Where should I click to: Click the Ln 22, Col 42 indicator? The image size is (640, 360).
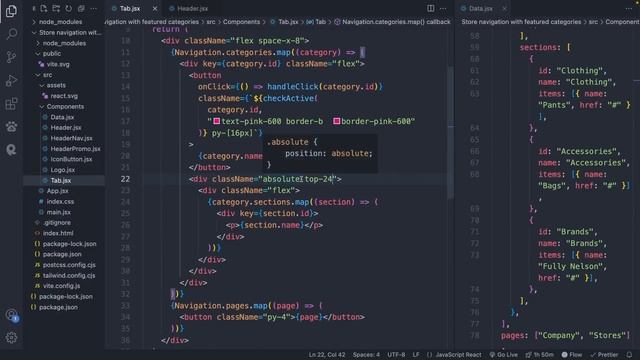click(x=327, y=355)
